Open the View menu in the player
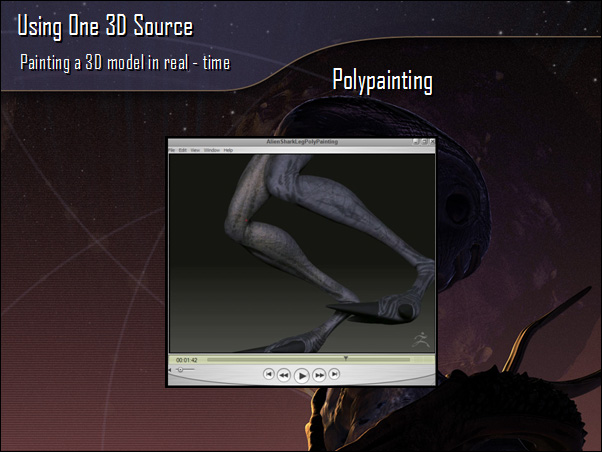This screenshot has width=602, height=452. pos(195,150)
